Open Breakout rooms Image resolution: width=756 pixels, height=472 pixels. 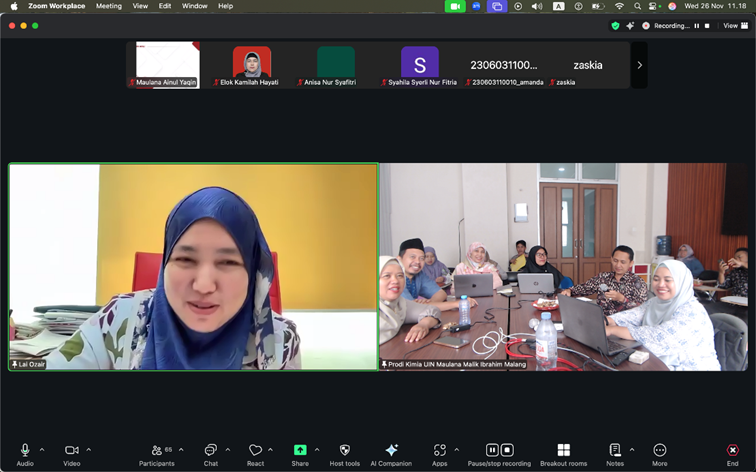pyautogui.click(x=563, y=450)
